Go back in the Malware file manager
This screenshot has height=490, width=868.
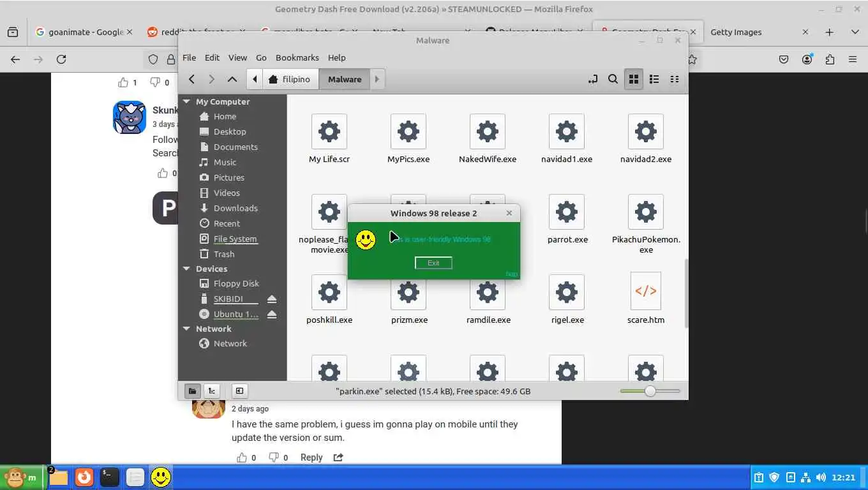tap(191, 79)
